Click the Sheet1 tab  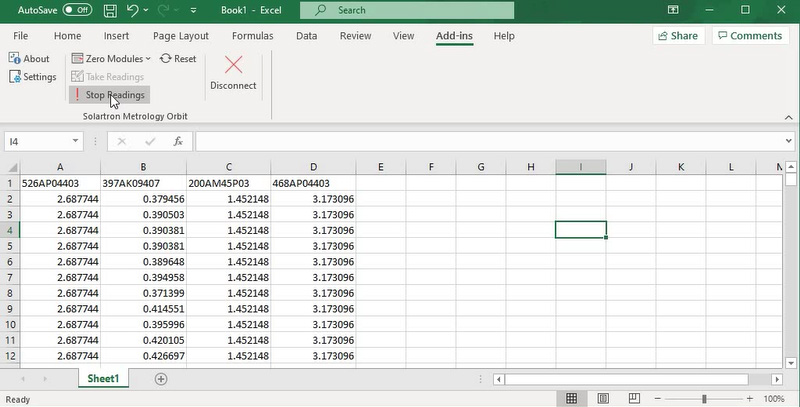click(x=103, y=378)
